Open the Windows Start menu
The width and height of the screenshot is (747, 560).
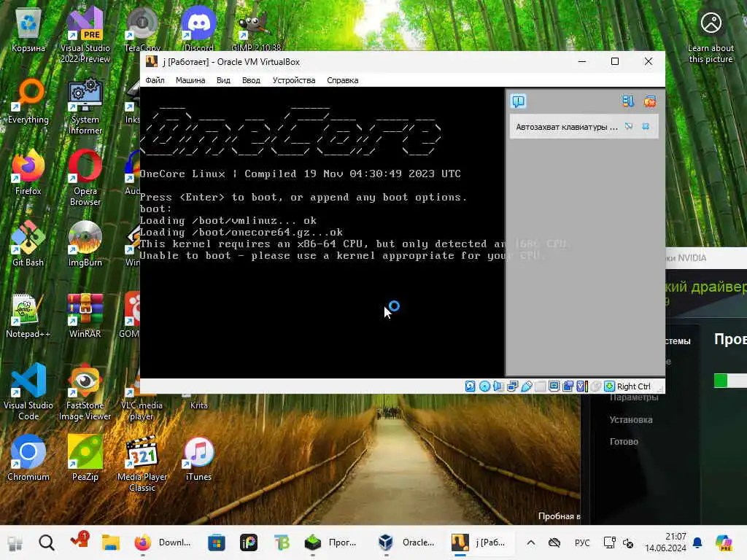(15, 542)
